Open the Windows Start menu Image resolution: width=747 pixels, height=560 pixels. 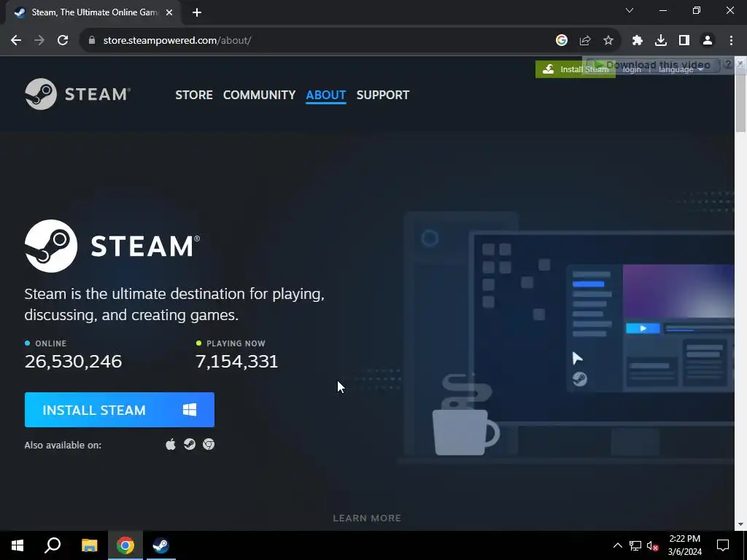[18, 545]
